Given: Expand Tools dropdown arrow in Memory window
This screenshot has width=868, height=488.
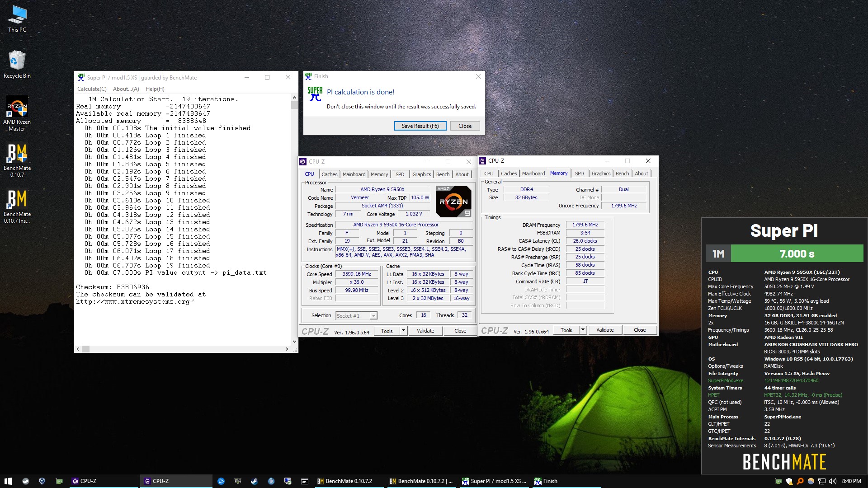Looking at the screenshot, I should [x=583, y=330].
